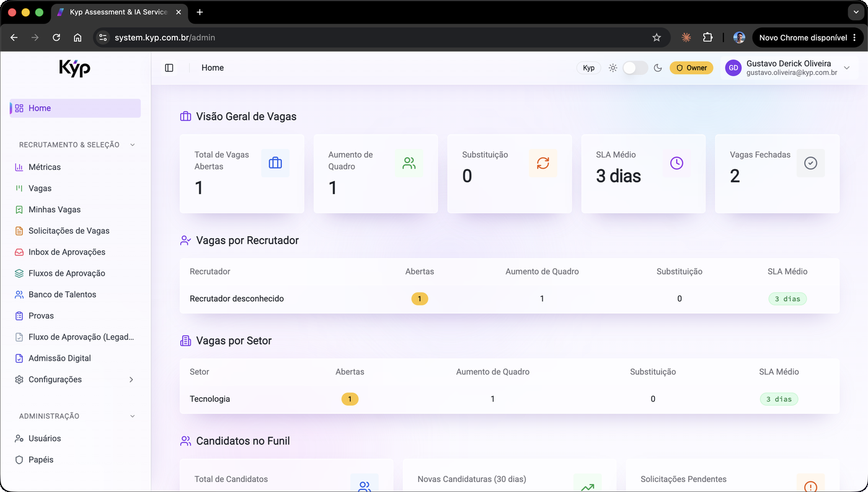Bookmark this page with the star icon

click(x=657, y=37)
